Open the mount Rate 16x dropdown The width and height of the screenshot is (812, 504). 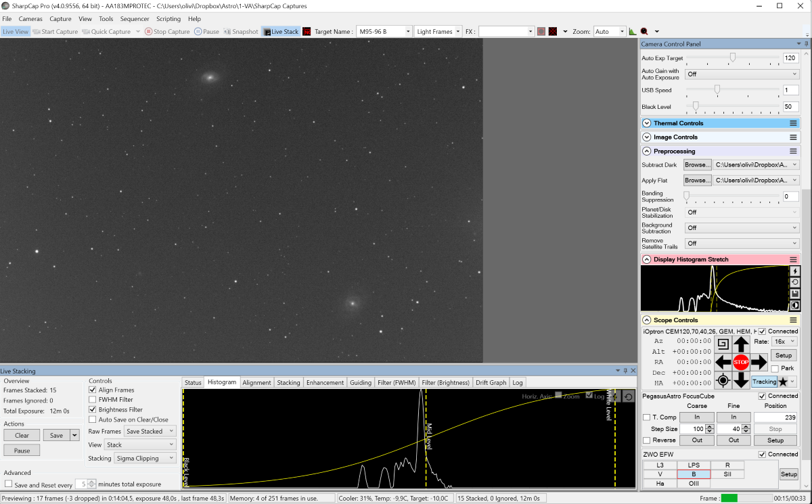point(785,342)
